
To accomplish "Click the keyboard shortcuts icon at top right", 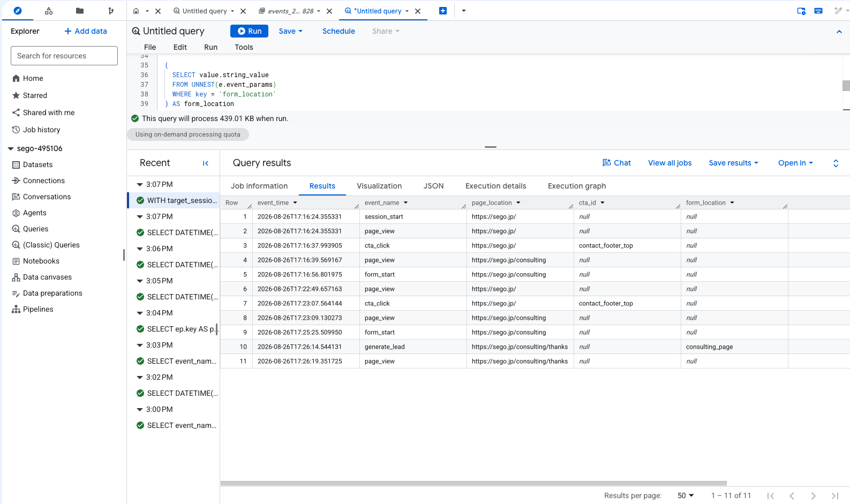I will [x=818, y=11].
